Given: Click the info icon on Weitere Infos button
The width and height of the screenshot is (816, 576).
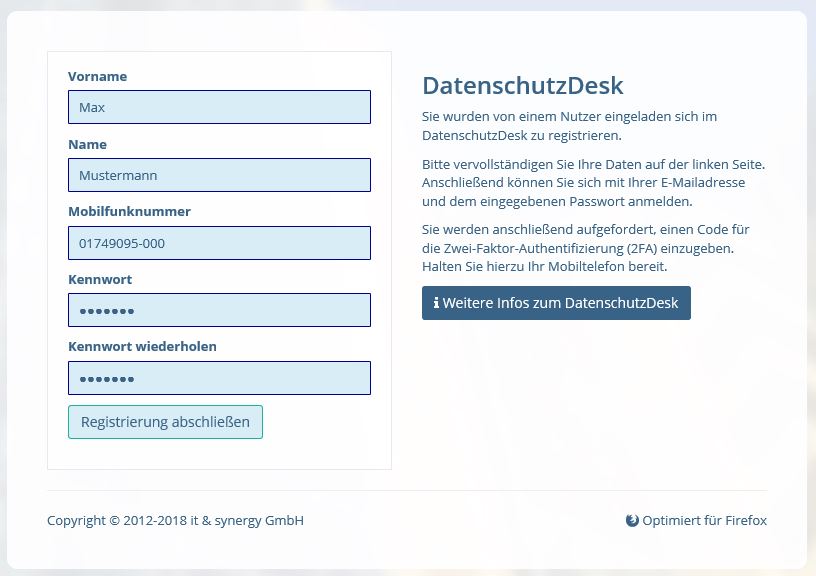Looking at the screenshot, I should 436,303.
